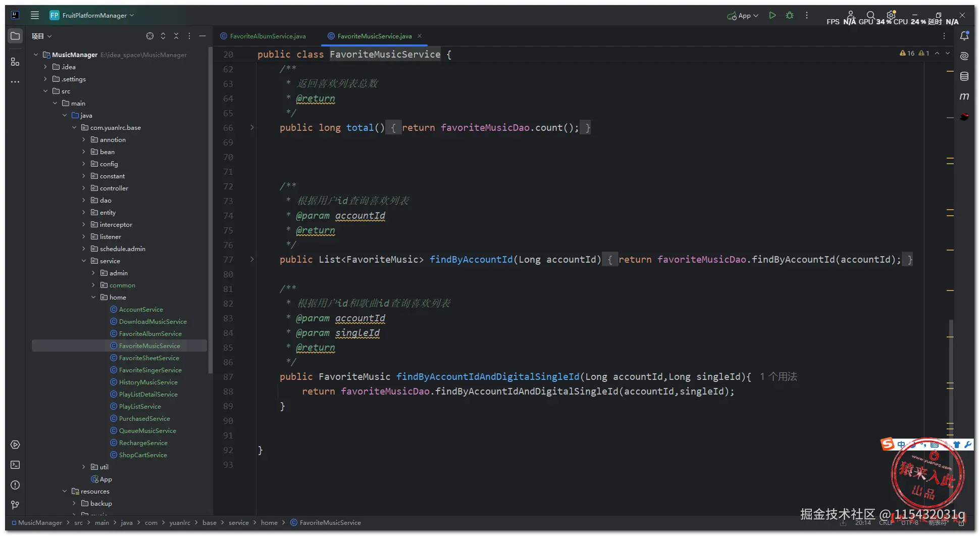This screenshot has width=980, height=536.
Task: Locate the opened file in project tree
Action: click(x=150, y=36)
